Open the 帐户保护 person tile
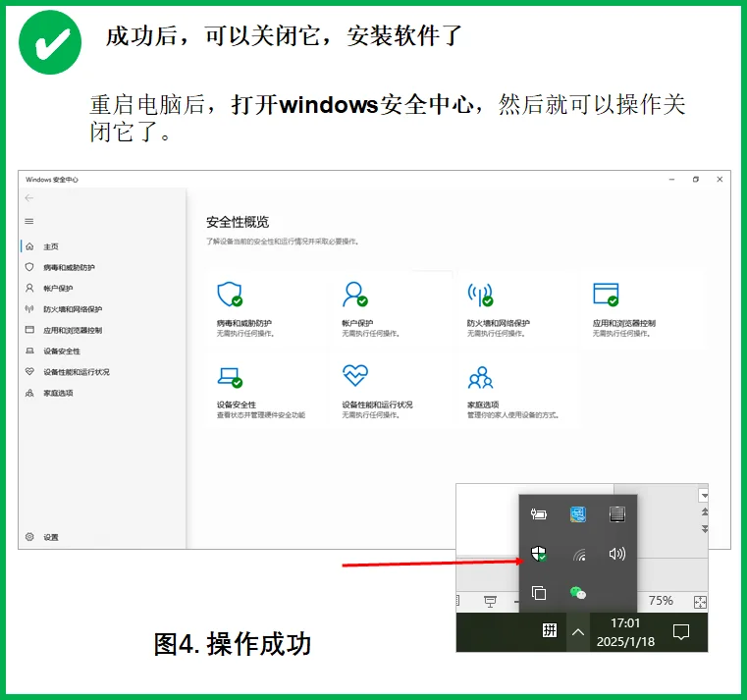 point(393,309)
